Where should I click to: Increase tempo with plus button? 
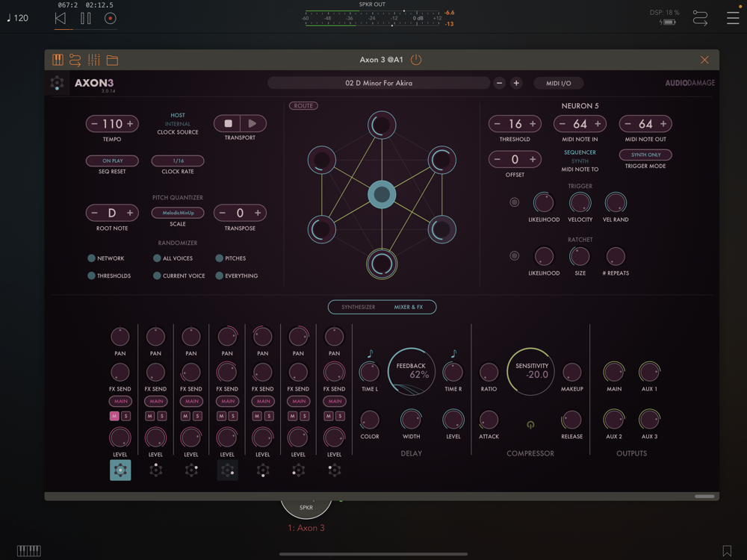[129, 124]
